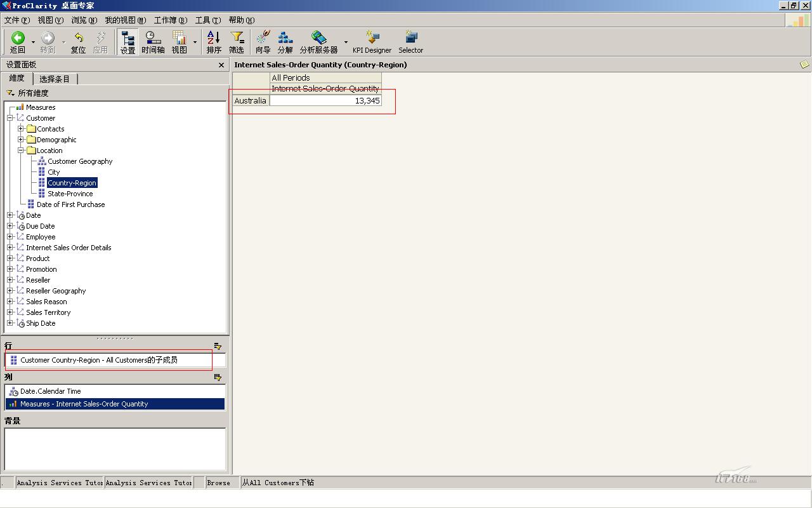Screen dimensions: 812x508
Task: Open the 分析服务器 dropdown arrow
Action: click(x=346, y=43)
